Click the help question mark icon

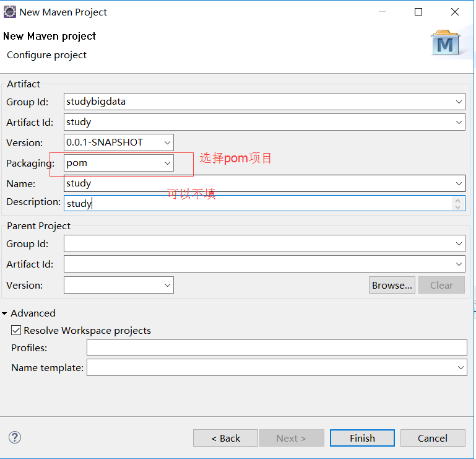point(15,437)
